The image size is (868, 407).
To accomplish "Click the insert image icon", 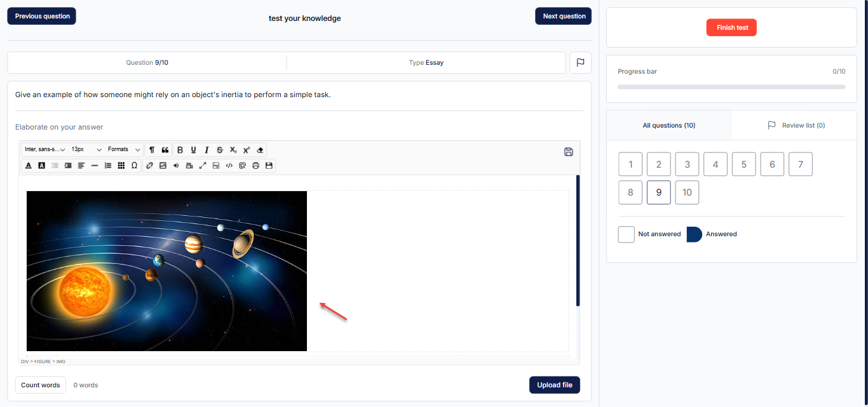I will point(163,166).
